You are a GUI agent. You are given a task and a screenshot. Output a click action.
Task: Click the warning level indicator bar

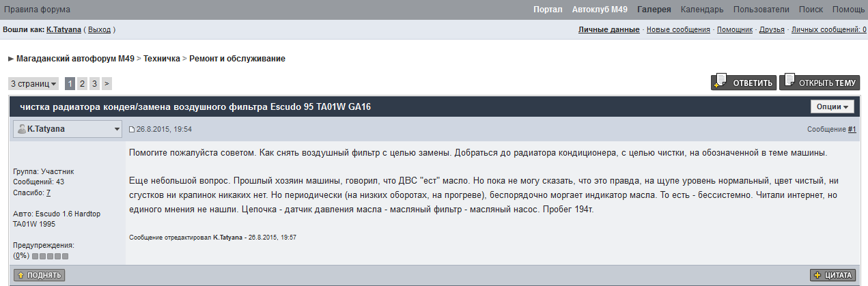pos(50,256)
